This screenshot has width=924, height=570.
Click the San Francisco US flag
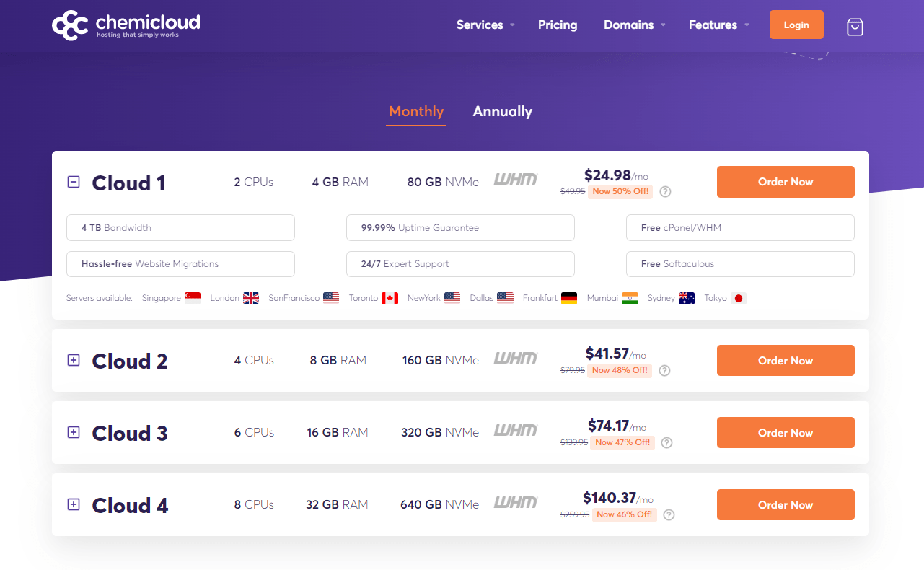pyautogui.click(x=331, y=298)
